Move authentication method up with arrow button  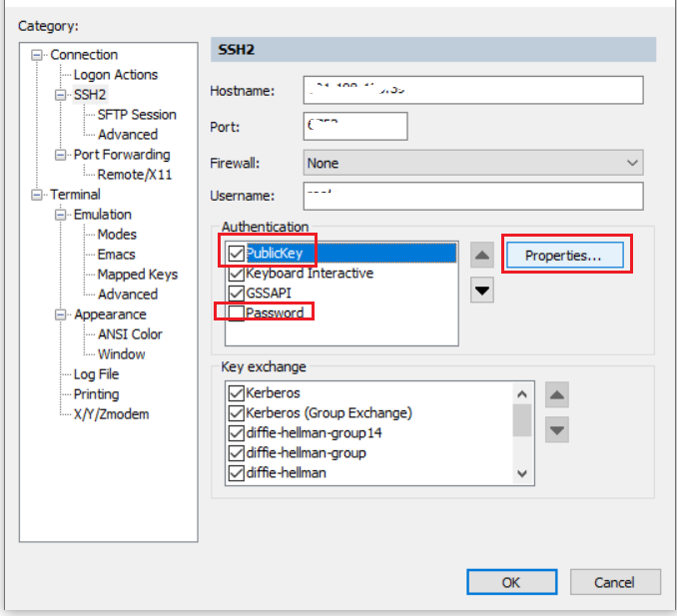coord(482,256)
